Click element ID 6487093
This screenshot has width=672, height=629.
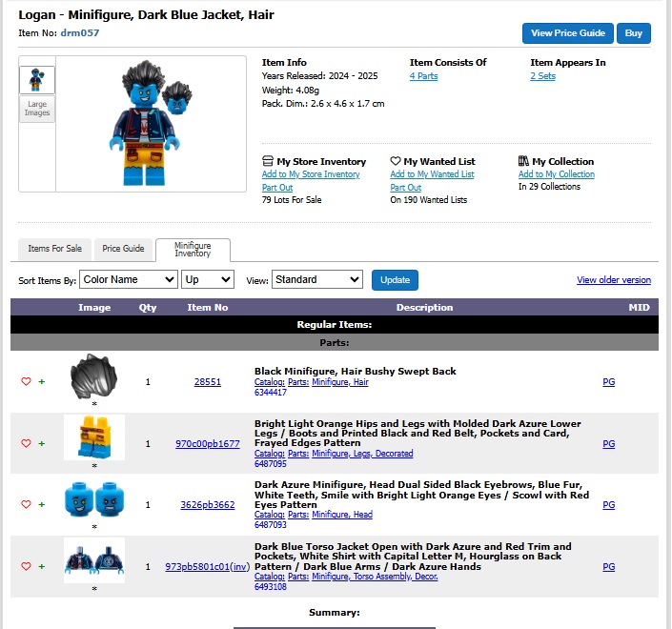[271, 524]
